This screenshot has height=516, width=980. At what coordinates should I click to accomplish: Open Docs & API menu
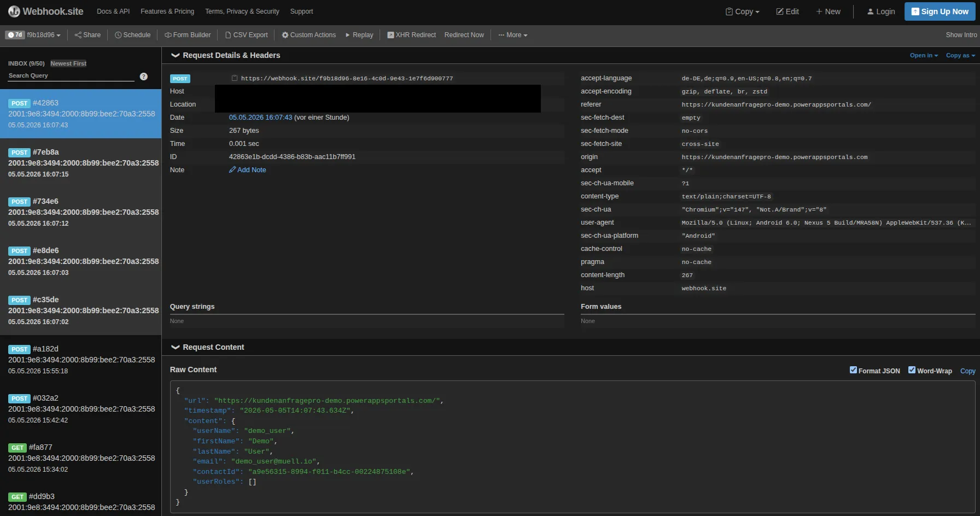click(113, 11)
